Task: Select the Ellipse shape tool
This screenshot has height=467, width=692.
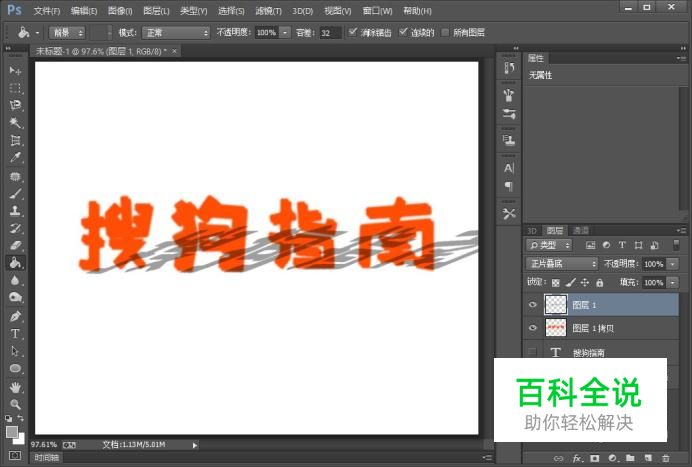Action: (x=15, y=369)
